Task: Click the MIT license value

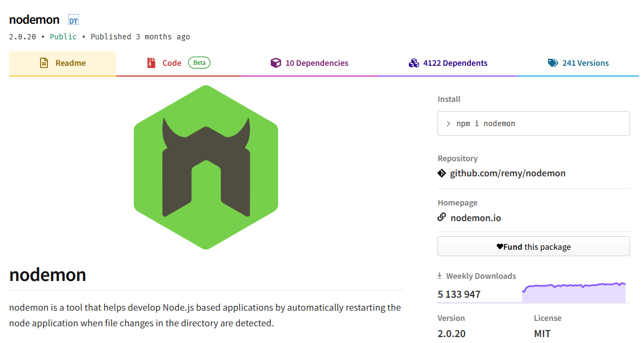Action: pyautogui.click(x=542, y=333)
